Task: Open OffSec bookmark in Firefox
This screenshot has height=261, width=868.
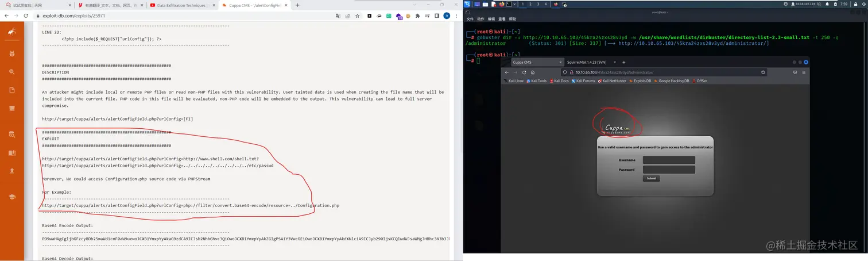Action: tap(700, 81)
